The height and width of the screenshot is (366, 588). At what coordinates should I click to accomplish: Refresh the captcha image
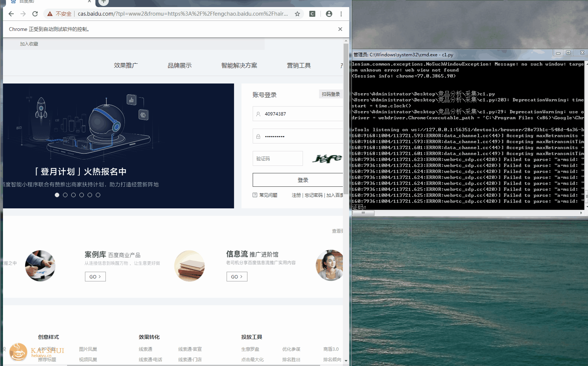point(327,158)
